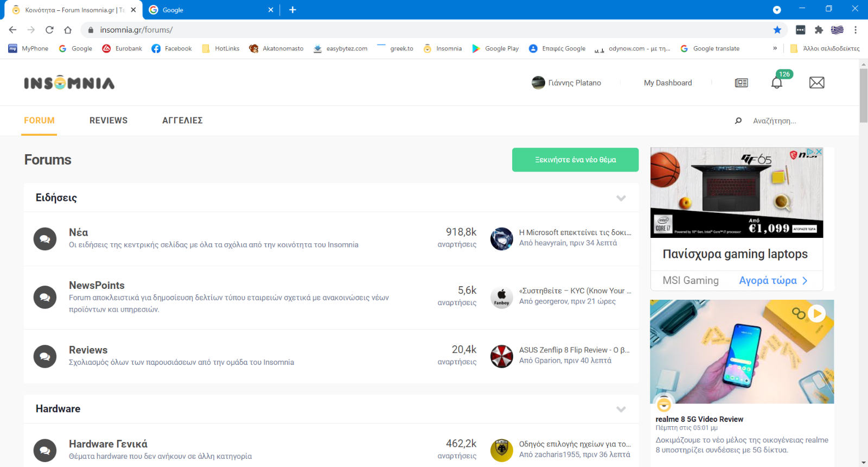Open the Fanboy avatar in the NewsPoints row
The width and height of the screenshot is (868, 467).
(502, 297)
